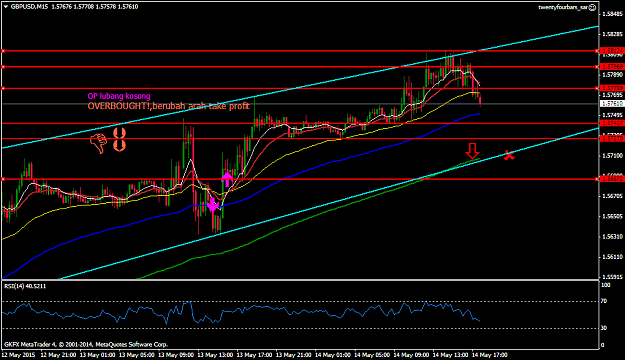Click the 1.56705 price scale value
Screen dimensions: 625x360
click(612, 196)
